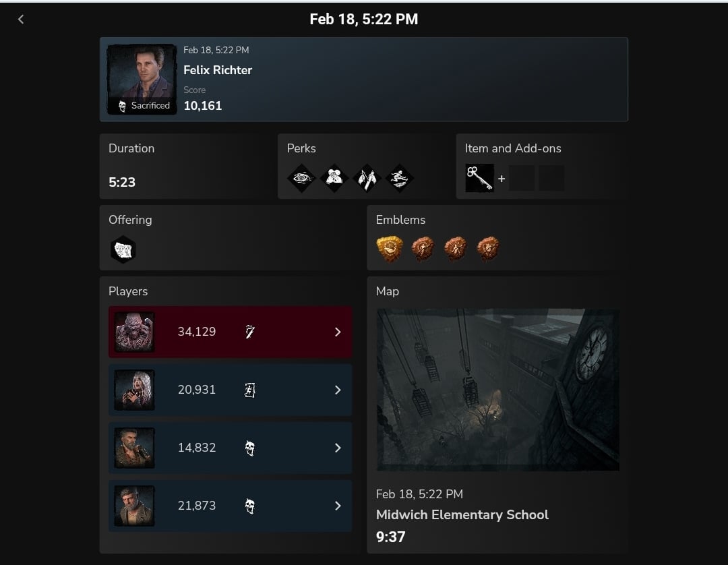This screenshot has height=565, width=728.
Task: Open the Midwich Elementary School map image
Action: coord(497,390)
